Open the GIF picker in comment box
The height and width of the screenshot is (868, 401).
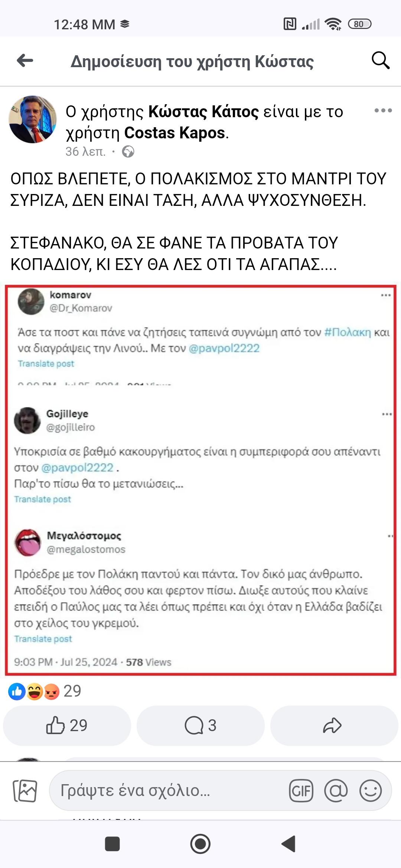pyautogui.click(x=301, y=790)
